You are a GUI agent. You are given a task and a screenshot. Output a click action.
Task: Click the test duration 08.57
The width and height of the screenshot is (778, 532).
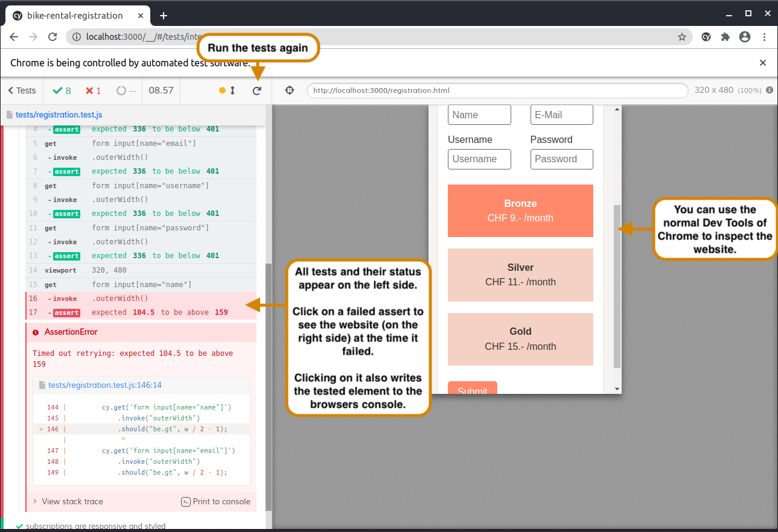[x=161, y=90]
